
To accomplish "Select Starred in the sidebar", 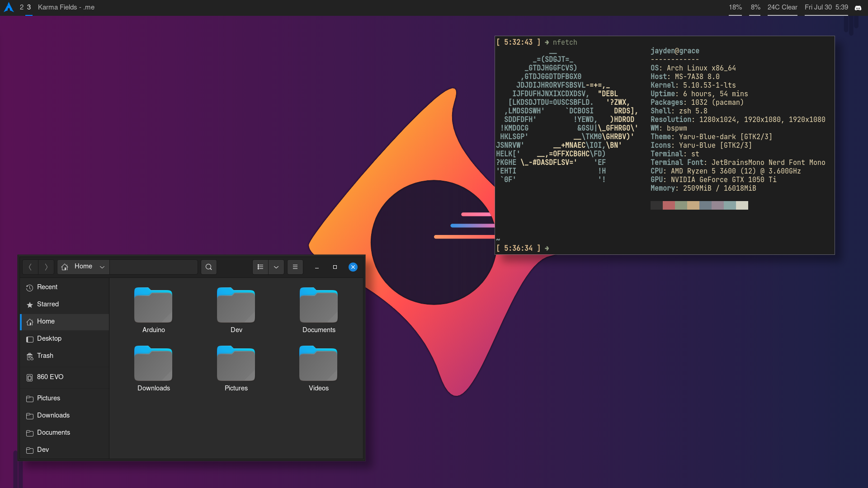I will click(48, 304).
